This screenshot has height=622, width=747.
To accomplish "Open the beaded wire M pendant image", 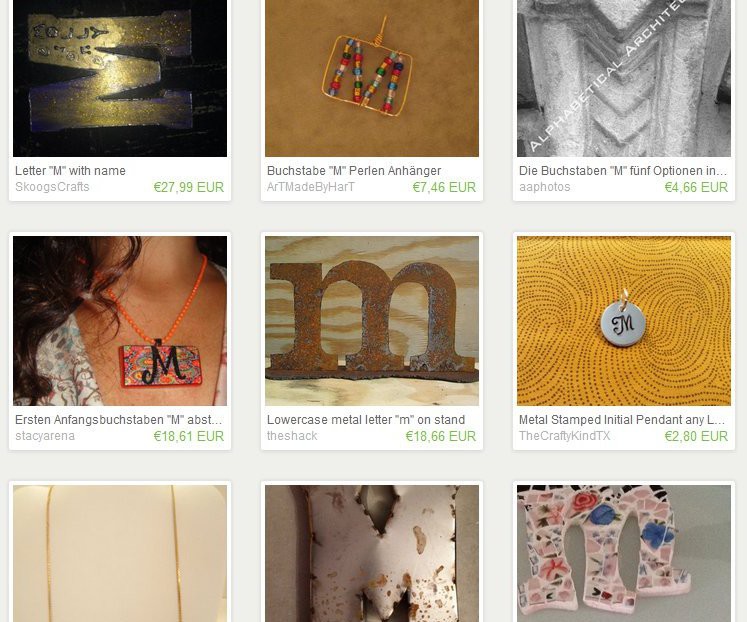I will click(372, 78).
